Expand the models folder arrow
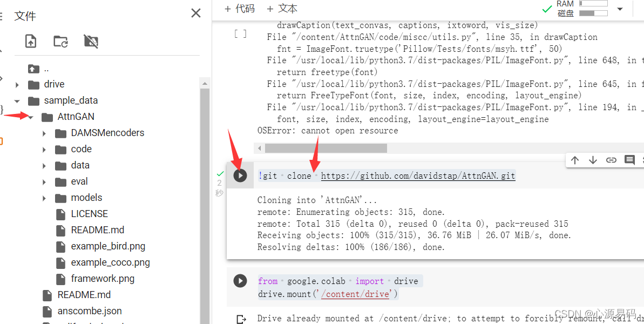The image size is (644, 324). pyautogui.click(x=44, y=198)
